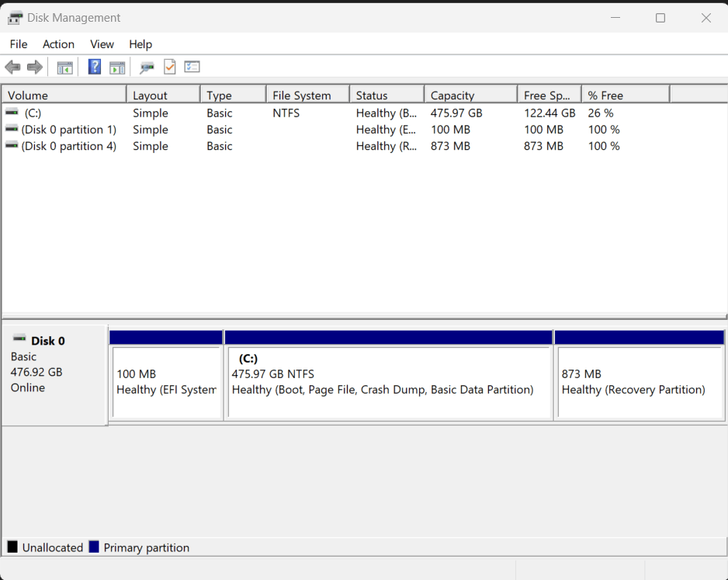The image size is (728, 580).
Task: Select the (C:) 475.97 GB NTFS partition block
Action: pyautogui.click(x=389, y=376)
